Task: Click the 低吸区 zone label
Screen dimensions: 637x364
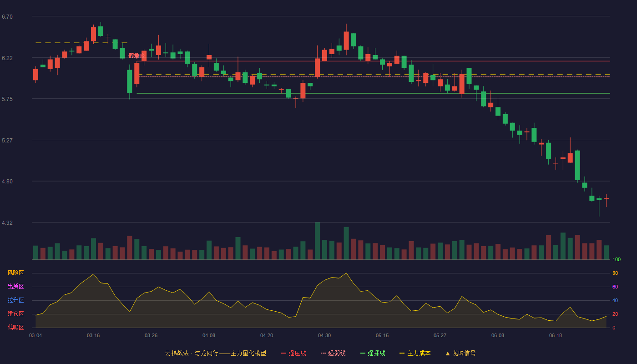Action: [x=15, y=327]
